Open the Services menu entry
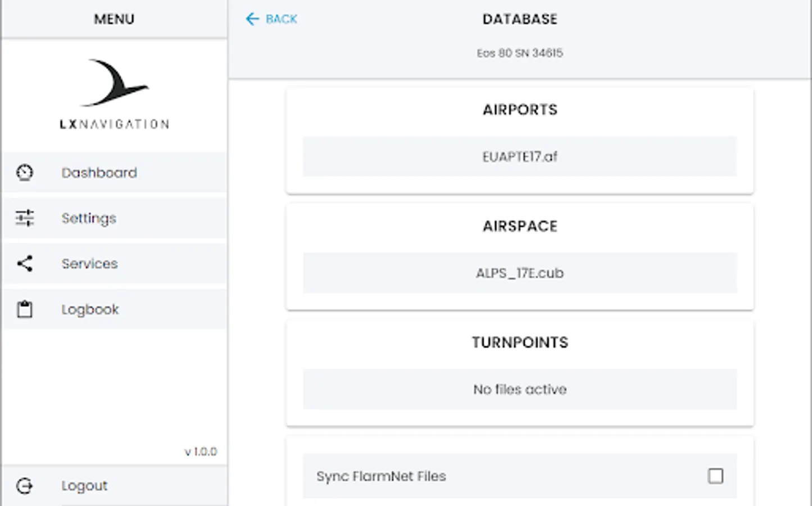This screenshot has height=506, width=812. (90, 264)
